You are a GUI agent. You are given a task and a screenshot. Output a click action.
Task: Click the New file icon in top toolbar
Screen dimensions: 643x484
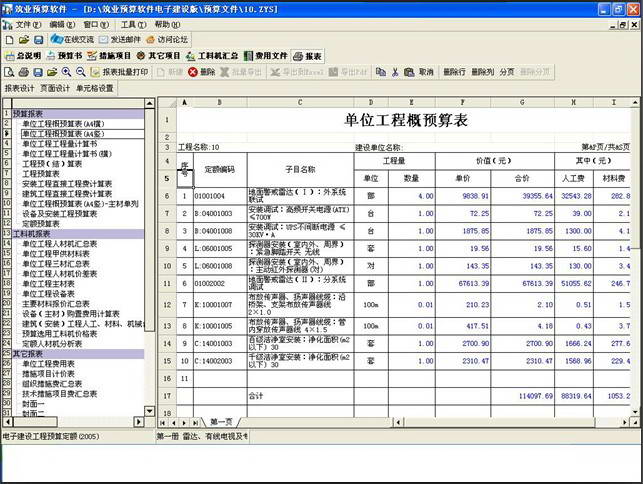click(x=9, y=40)
